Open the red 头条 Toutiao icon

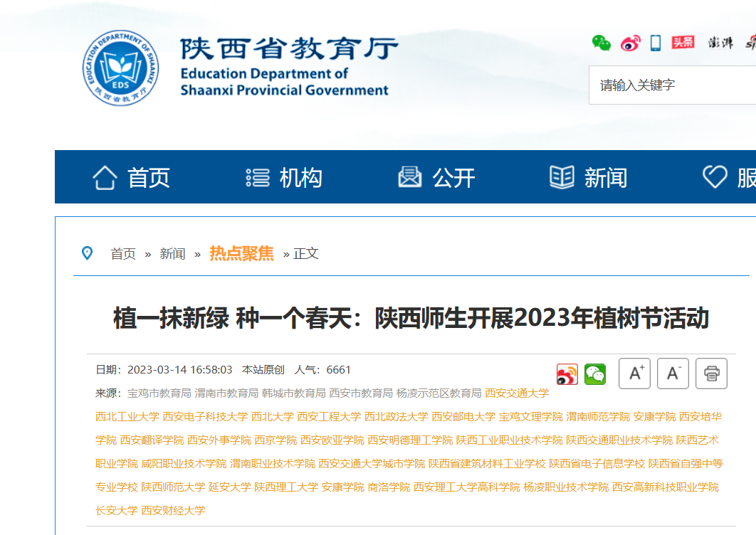[683, 43]
